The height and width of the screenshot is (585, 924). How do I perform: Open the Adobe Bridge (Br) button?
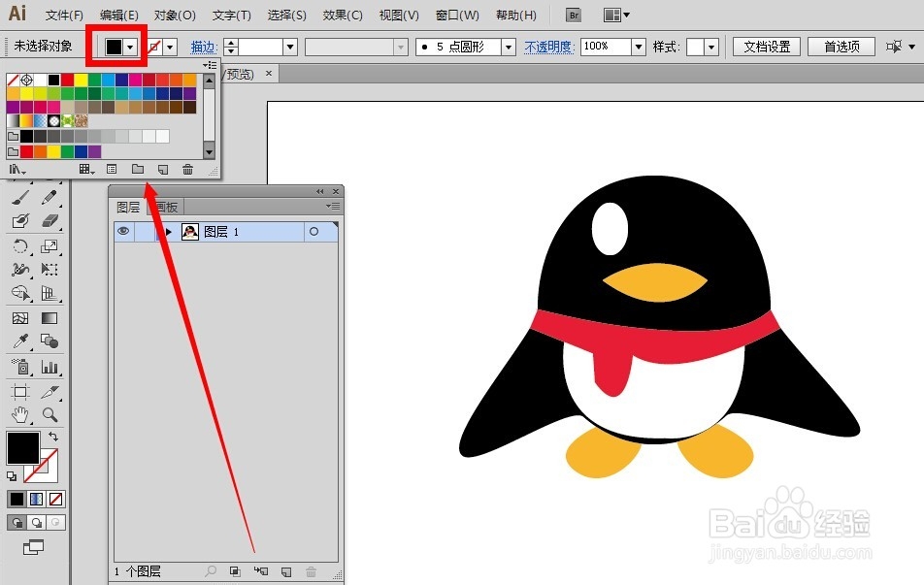(x=574, y=16)
